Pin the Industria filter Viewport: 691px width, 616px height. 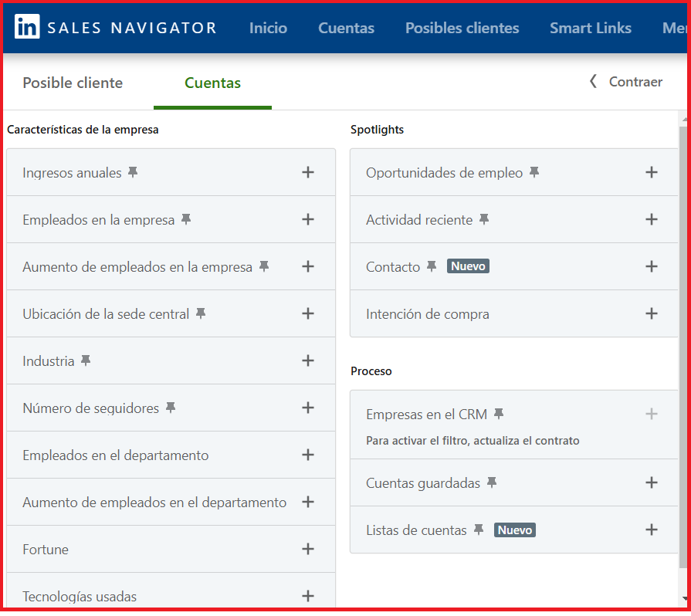(86, 360)
